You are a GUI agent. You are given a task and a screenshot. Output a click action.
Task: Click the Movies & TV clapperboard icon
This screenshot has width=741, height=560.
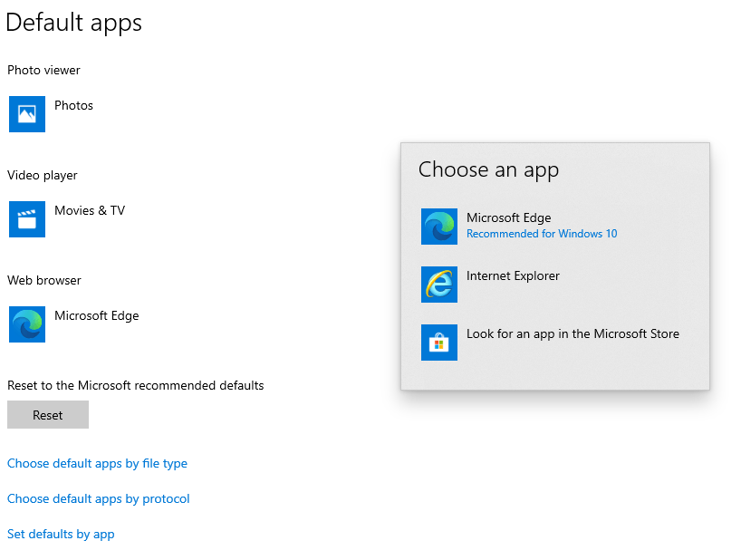pos(27,219)
